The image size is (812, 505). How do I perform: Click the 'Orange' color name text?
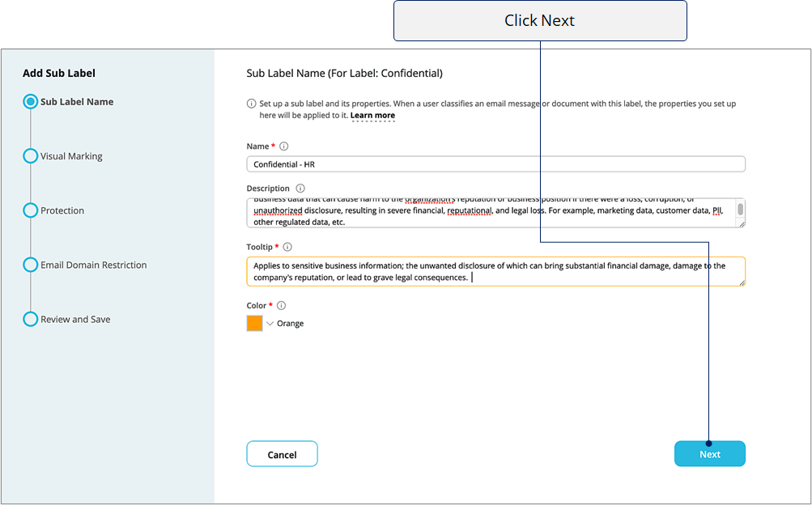pos(291,324)
